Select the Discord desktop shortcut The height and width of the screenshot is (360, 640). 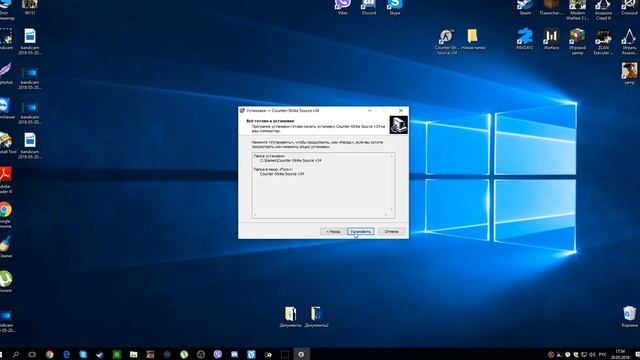pos(369,7)
